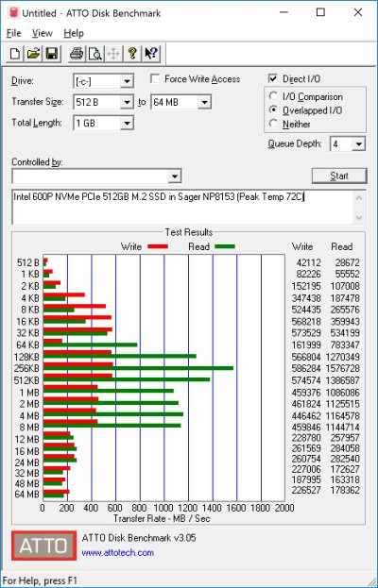Click the 'For Help, press F1' status text
The width and height of the screenshot is (378, 588).
pos(39,580)
